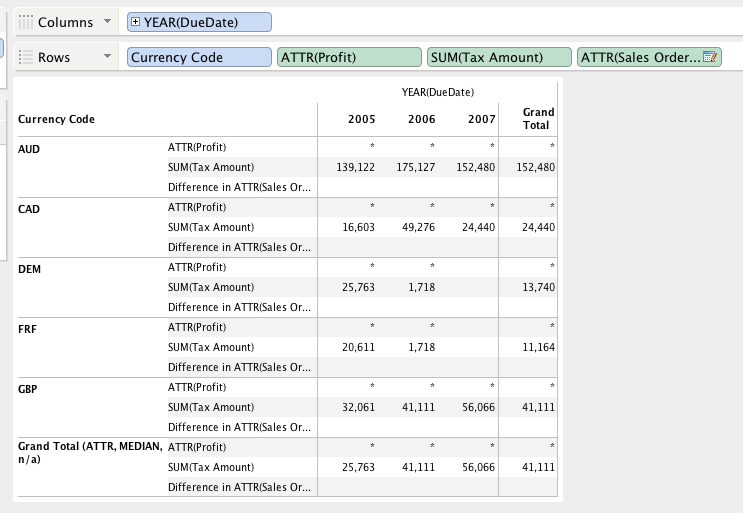Expand the YEAR(DueDate) pill plus icon

tap(136, 22)
